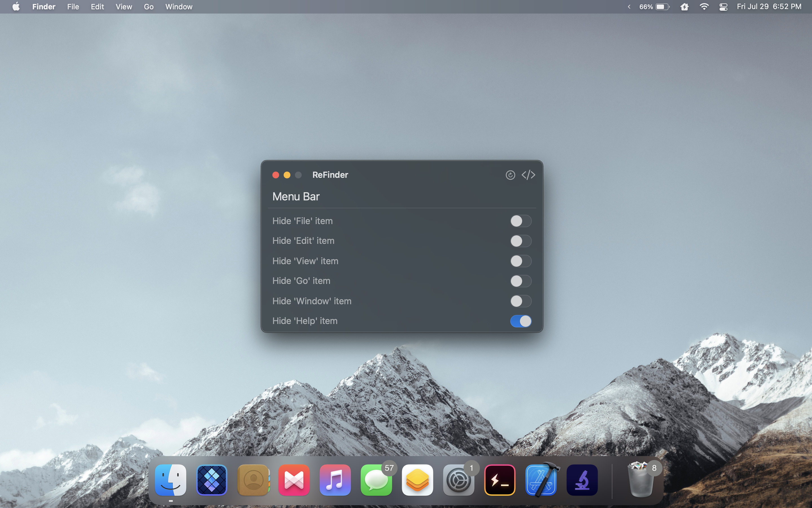Minimize the ReFinder window
This screenshot has width=812, height=508.
point(287,175)
